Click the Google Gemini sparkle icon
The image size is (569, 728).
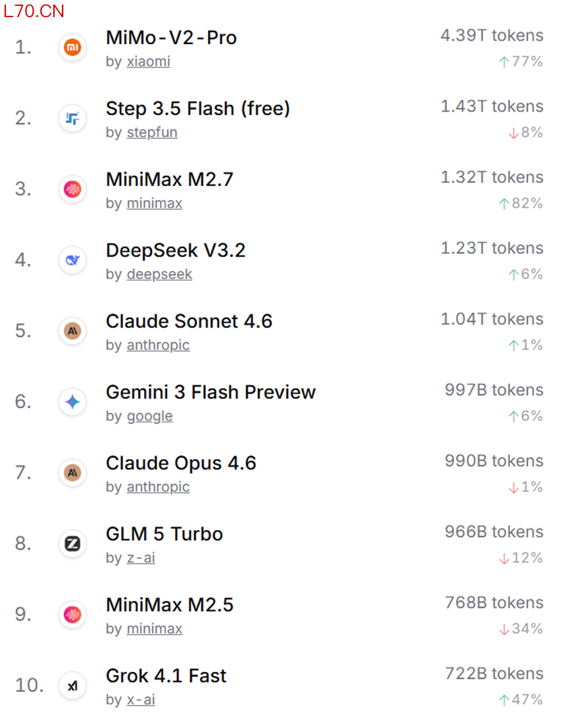tap(72, 402)
